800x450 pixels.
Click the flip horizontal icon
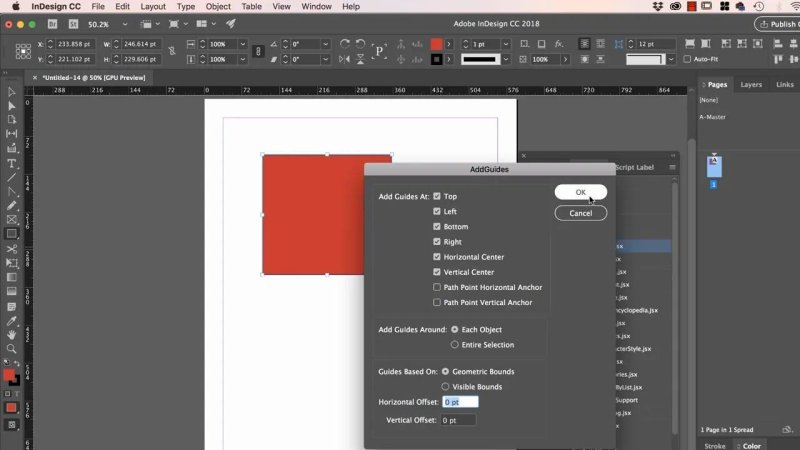coord(345,59)
